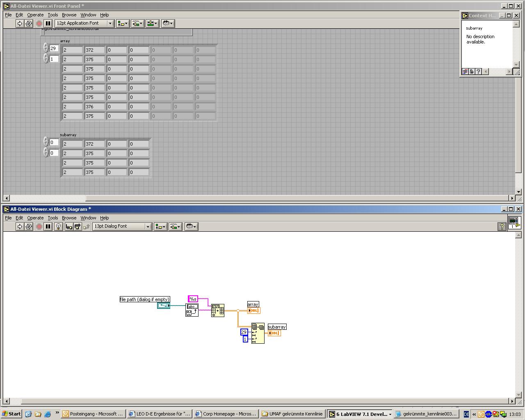The width and height of the screenshot is (525, 420).
Task: Click the VI icon pane in Block Diagram
Action: pos(514,222)
